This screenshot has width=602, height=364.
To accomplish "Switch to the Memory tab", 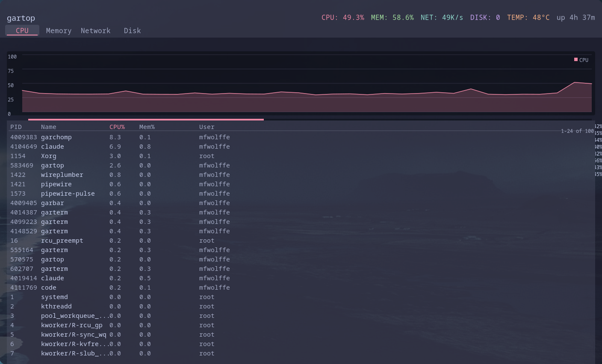I will pos(59,30).
